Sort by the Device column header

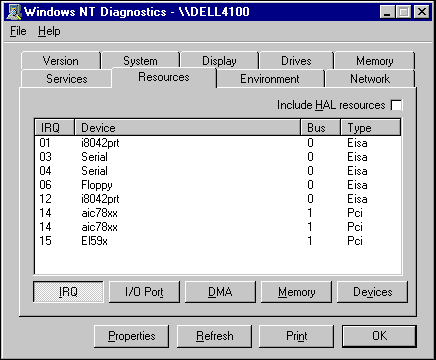(x=187, y=128)
